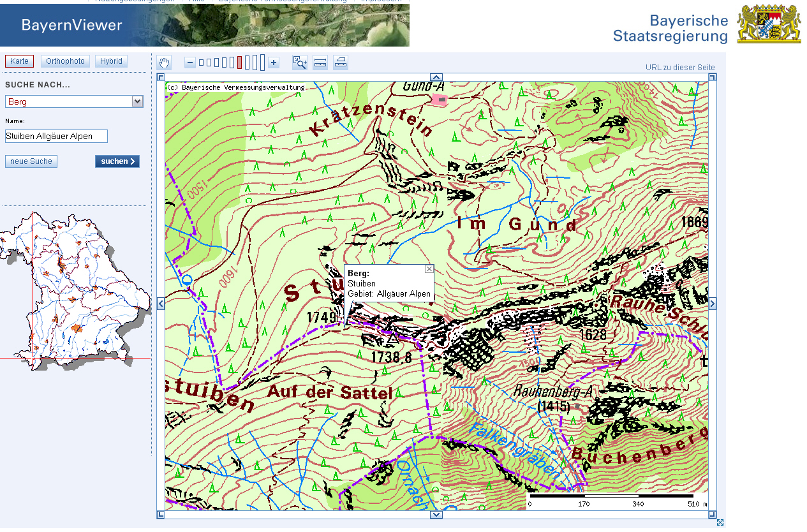Image resolution: width=807 pixels, height=532 pixels.
Task: Click the Berg: heading in the popup
Action: 359,273
